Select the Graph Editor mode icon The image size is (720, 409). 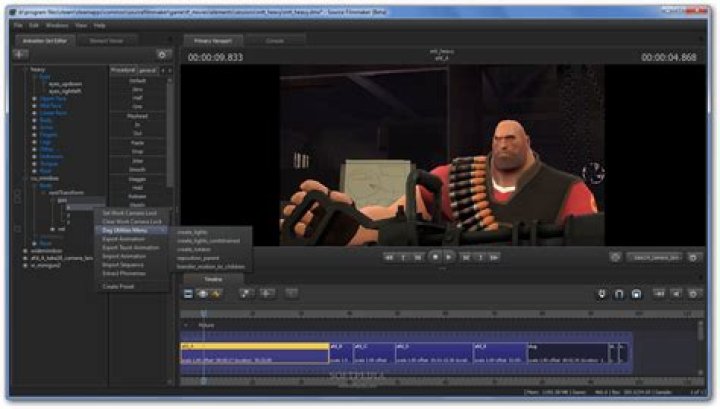click(x=215, y=293)
